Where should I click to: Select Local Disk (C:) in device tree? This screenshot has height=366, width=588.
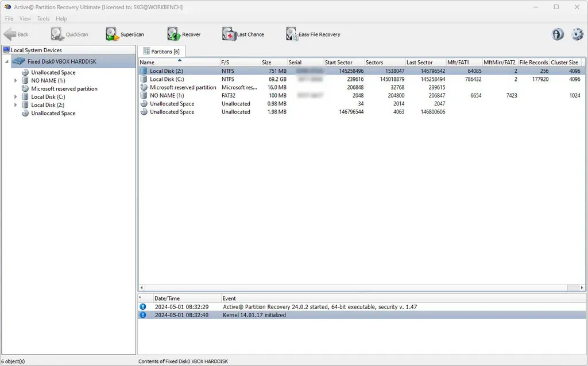coord(48,96)
